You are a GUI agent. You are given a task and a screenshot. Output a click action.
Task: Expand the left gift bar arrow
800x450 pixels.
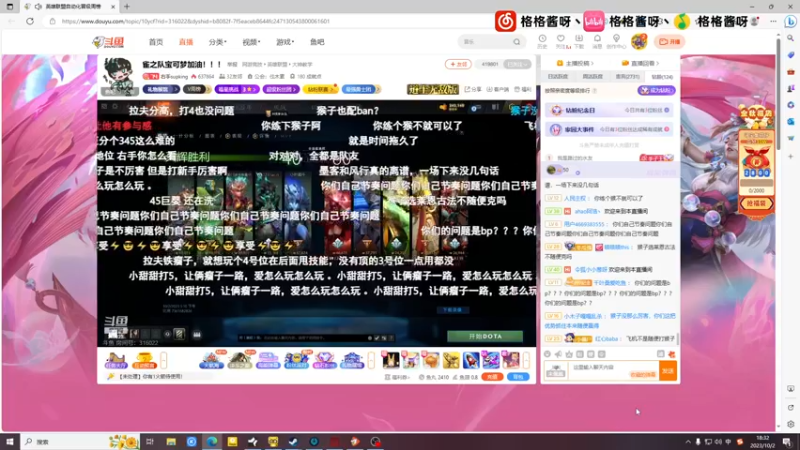163,360
